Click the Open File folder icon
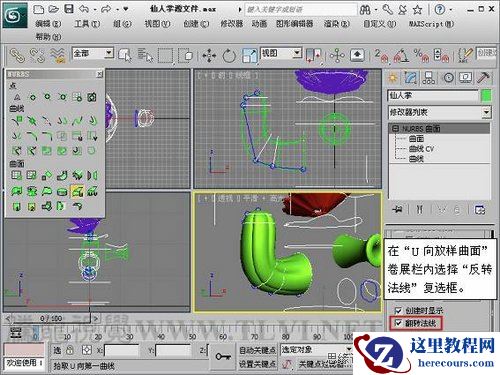 click(54, 9)
